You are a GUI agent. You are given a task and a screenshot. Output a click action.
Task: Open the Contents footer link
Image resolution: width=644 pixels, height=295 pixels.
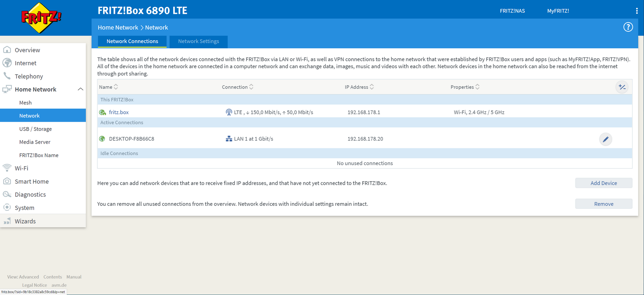click(53, 277)
